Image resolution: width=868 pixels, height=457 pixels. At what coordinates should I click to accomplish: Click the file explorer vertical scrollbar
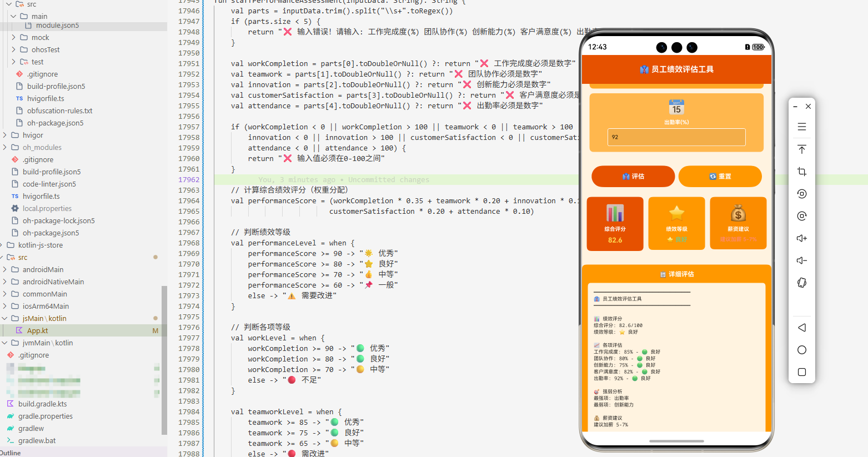164,360
